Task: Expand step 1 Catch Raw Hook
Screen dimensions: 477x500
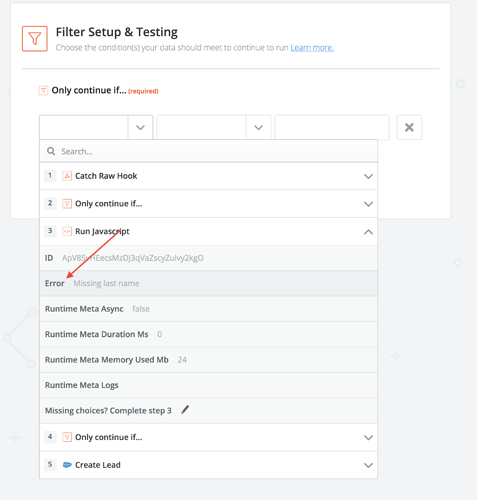Action: click(x=368, y=176)
